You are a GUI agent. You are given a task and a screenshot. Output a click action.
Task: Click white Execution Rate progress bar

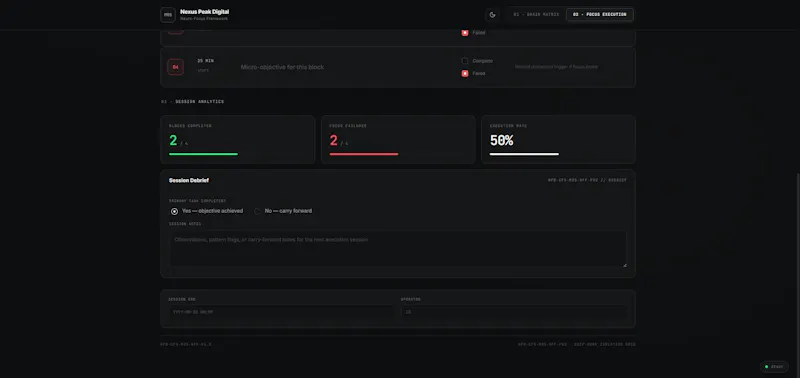tap(524, 154)
